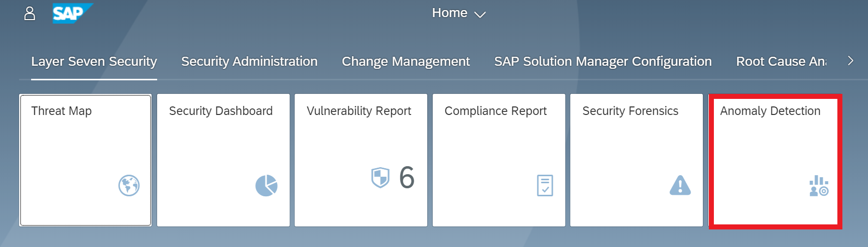Click the count 6 on Vulnerability Report
The height and width of the screenshot is (247, 868).
[x=407, y=178]
